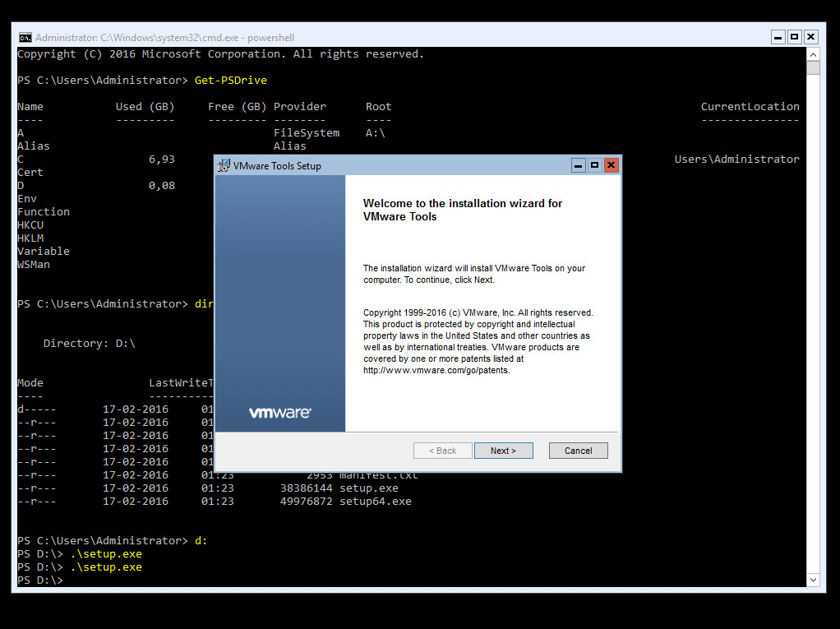Click the used value '0,08' for D
The image size is (840, 629).
162,185
